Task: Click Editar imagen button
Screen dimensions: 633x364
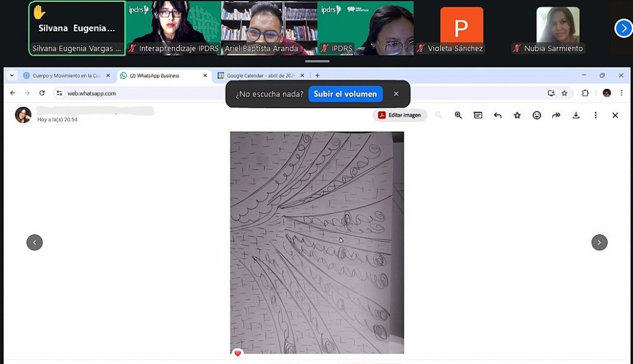Action: 400,115
